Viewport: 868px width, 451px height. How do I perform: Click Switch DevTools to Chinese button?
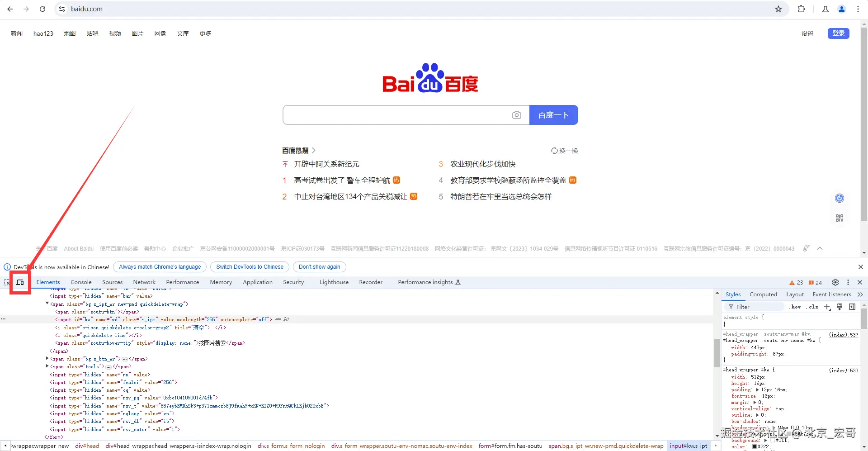[250, 267]
